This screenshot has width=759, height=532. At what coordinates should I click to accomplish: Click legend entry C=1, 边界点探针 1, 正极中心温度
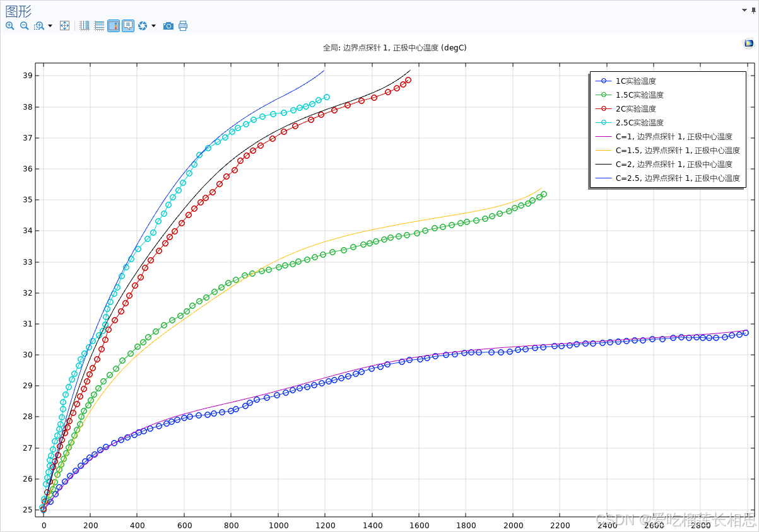point(674,136)
